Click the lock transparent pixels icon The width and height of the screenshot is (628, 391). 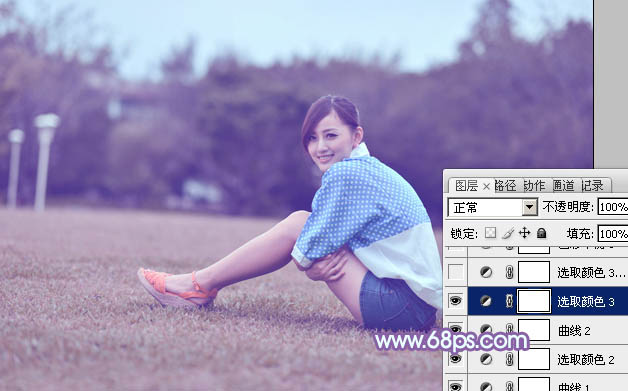click(490, 233)
